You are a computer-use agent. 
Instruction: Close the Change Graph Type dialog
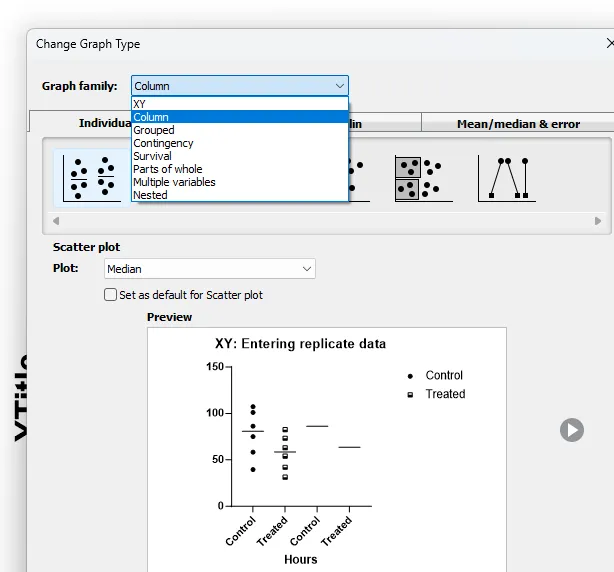pyautogui.click(x=609, y=44)
